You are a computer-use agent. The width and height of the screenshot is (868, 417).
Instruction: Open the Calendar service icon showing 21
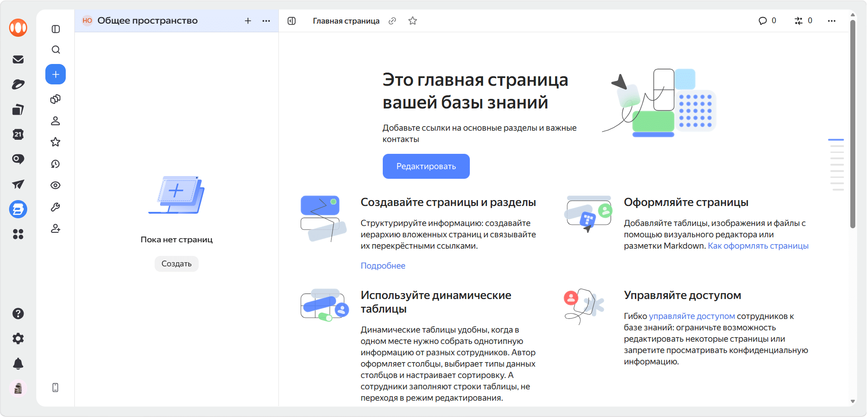click(x=18, y=134)
